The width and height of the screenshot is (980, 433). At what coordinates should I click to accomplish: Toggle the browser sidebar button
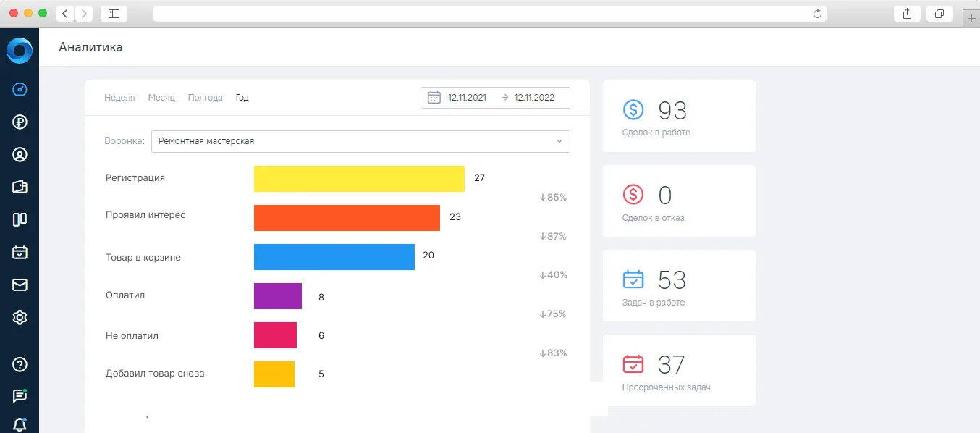[114, 14]
